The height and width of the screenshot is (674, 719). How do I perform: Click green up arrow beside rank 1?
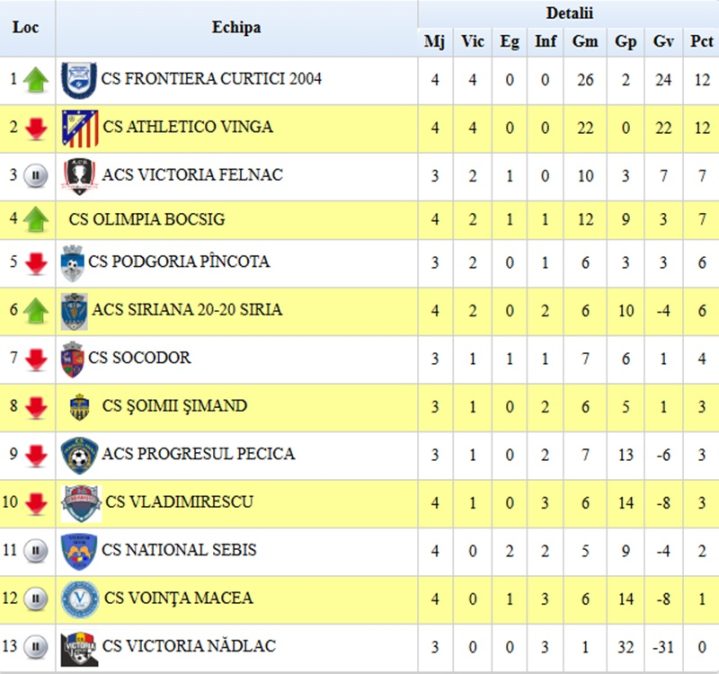(x=36, y=80)
